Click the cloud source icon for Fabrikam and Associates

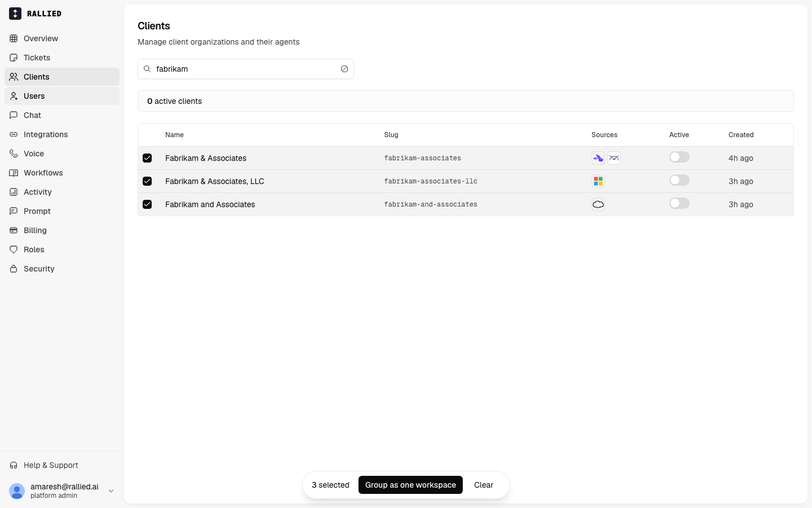598,204
